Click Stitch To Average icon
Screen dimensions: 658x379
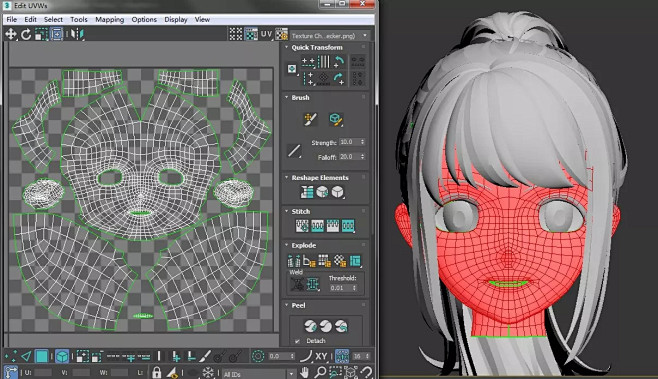tap(317, 226)
